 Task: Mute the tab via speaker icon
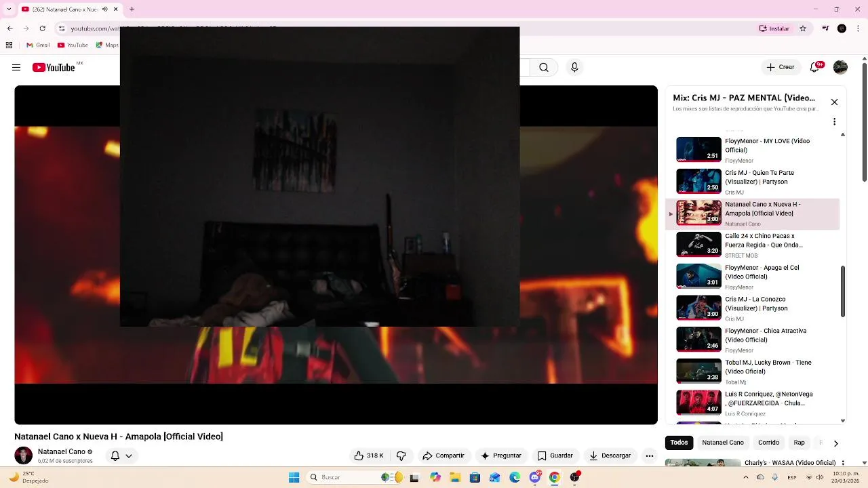point(105,9)
